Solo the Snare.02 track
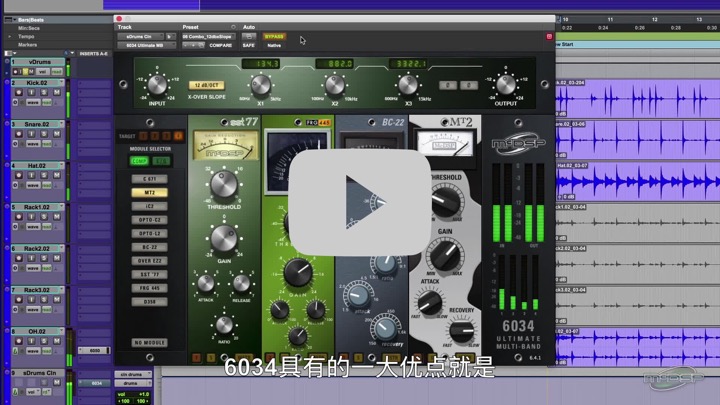The width and height of the screenshot is (720, 405). pos(44,134)
